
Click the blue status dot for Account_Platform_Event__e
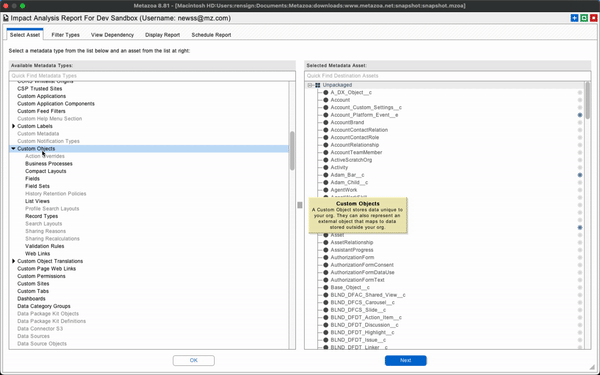click(x=580, y=115)
